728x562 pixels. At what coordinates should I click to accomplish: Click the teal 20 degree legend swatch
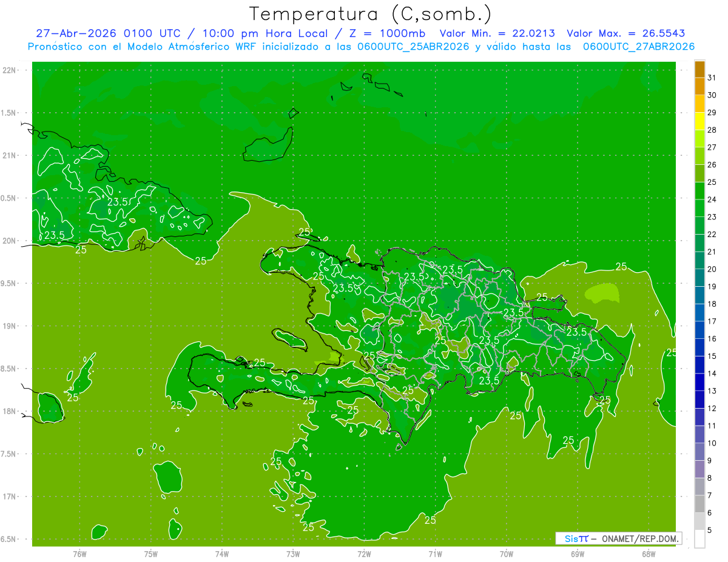[x=699, y=261]
